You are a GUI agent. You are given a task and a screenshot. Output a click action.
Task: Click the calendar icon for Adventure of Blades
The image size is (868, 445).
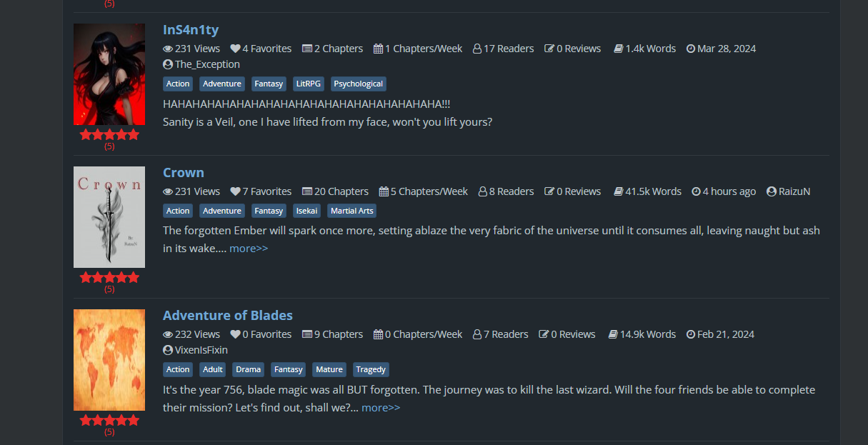tap(378, 334)
